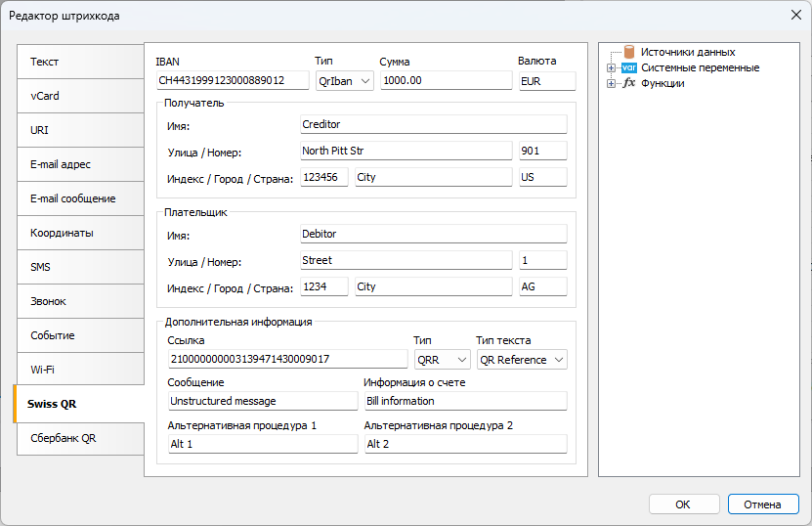
Task: Click the North Pitt Str street field
Action: point(406,151)
